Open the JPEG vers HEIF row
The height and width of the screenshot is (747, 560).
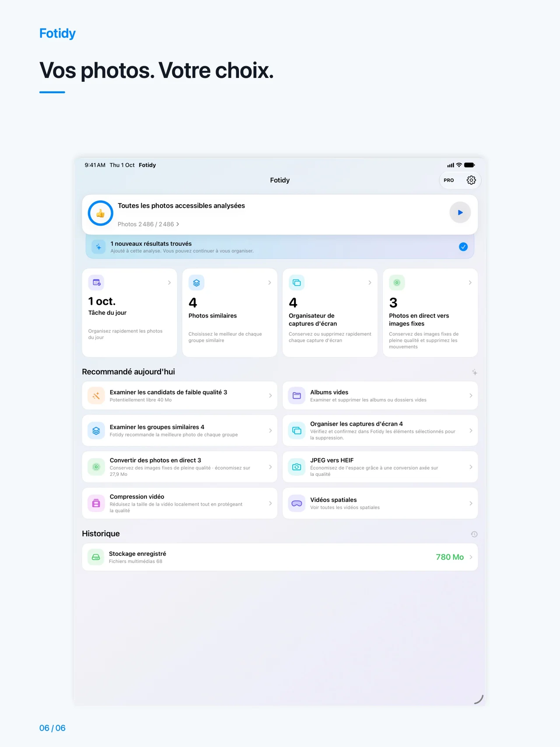(x=380, y=467)
